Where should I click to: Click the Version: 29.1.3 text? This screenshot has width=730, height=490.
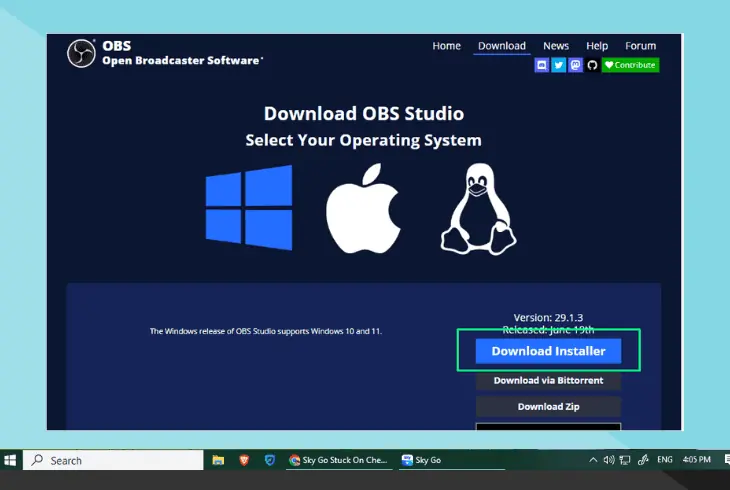[548, 318]
